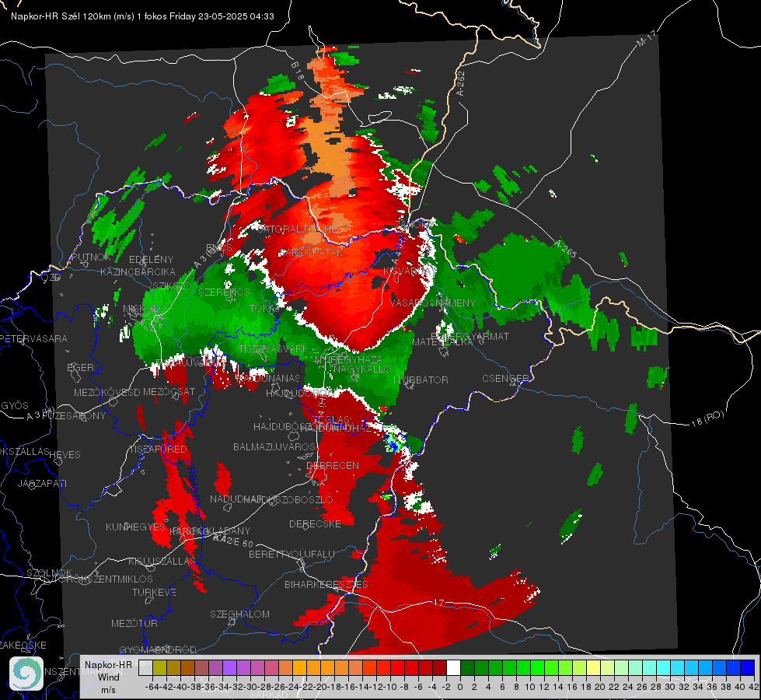The image size is (761, 700).
Task: Select the cyan swatch between 28 and 30
Action: (664, 667)
